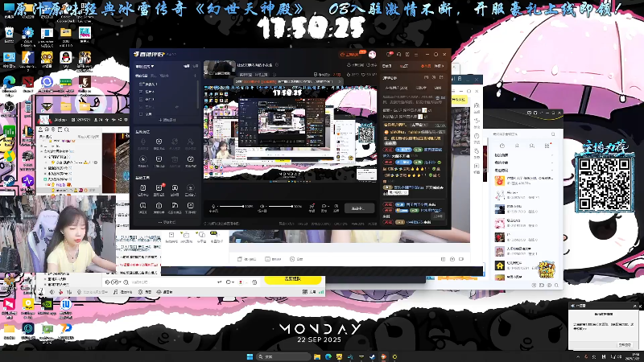This screenshot has width=644, height=362.
Task: Open the last right-panel tab with the arrow
Action: [x=439, y=66]
